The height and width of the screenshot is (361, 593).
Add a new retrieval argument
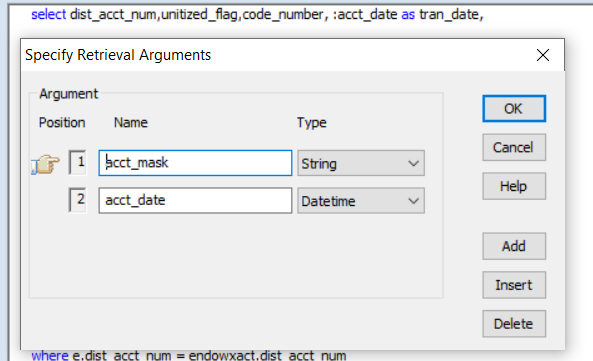click(x=514, y=246)
